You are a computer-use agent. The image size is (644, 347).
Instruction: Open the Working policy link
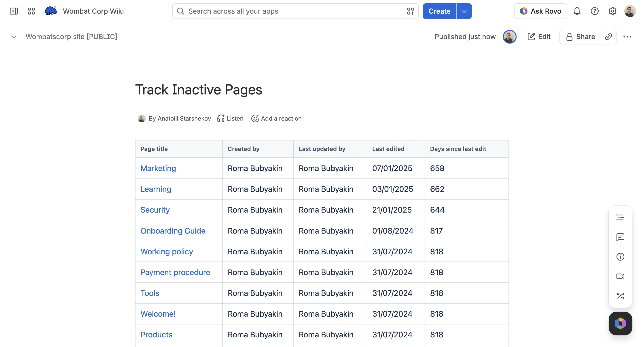point(167,251)
